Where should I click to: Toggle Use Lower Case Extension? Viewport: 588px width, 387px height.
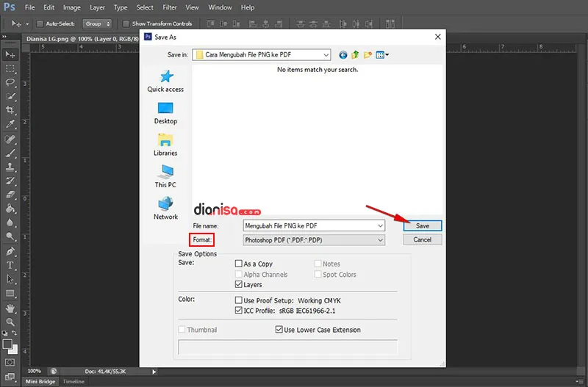279,329
